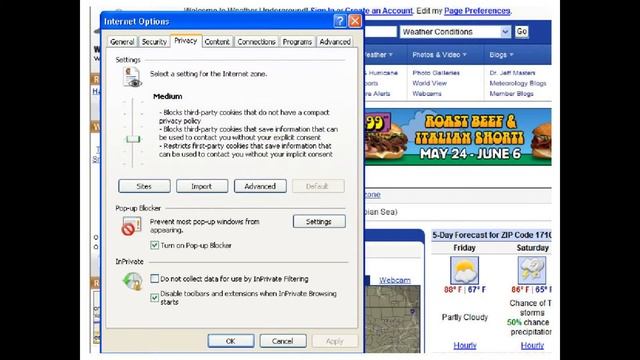This screenshot has width=640, height=360.
Task: Check Do not collect data for InPrivate Filtering
Action: coord(154,279)
